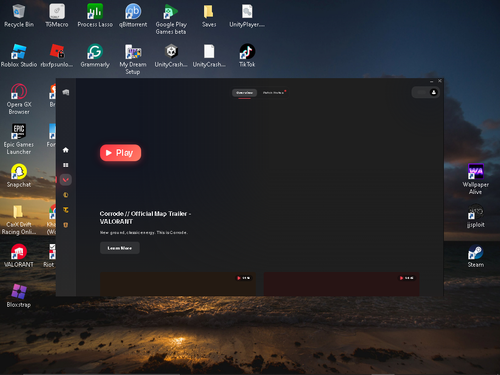Image resolution: width=500 pixels, height=375 pixels.
Task: Select the UnityCrash blank document icon
Action: pos(209,56)
